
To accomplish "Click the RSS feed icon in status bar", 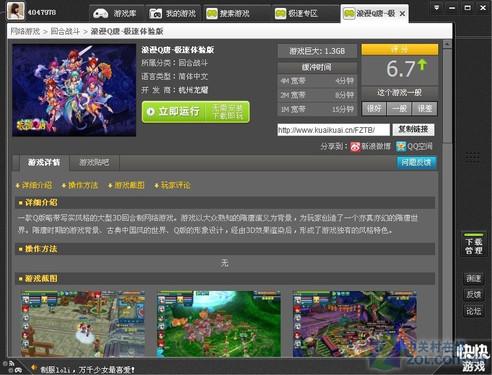I will pos(11,364).
